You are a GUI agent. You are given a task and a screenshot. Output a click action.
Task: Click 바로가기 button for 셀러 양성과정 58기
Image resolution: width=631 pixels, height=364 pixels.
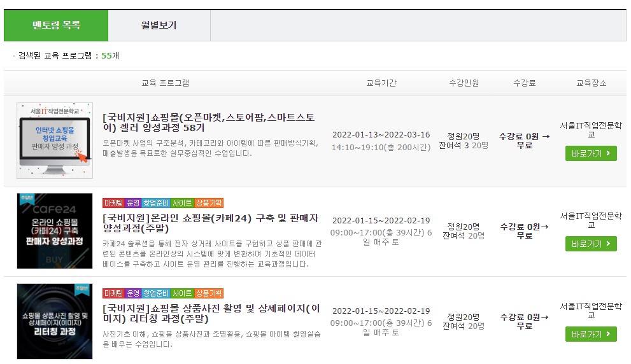click(x=591, y=153)
